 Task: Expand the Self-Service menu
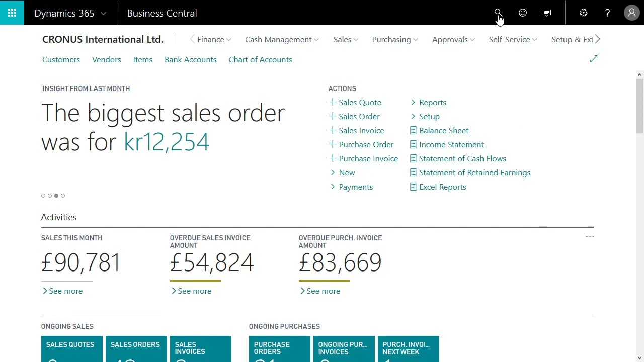click(513, 39)
